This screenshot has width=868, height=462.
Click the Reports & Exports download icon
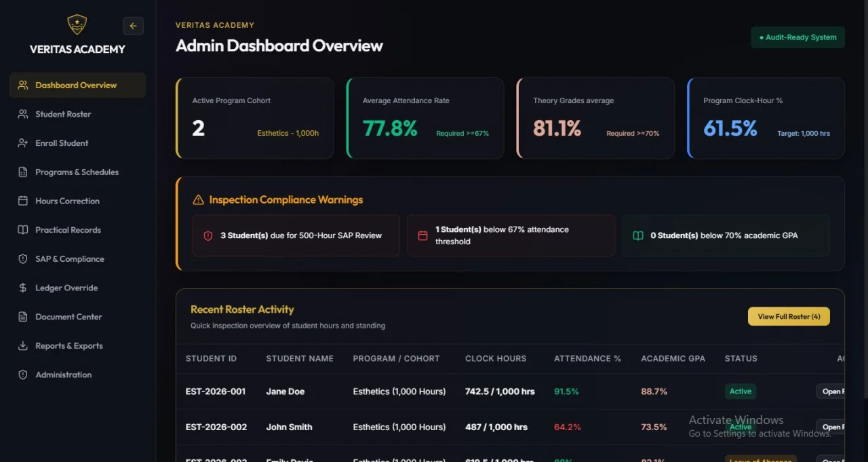(x=23, y=346)
